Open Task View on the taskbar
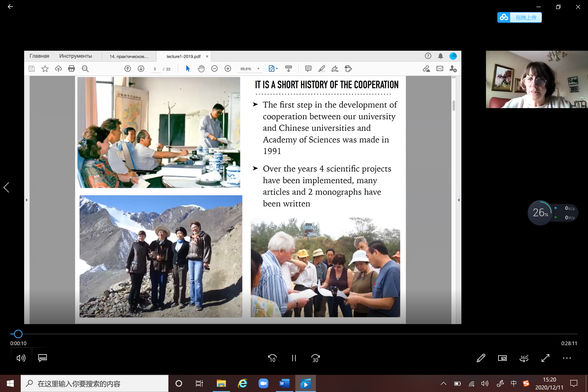Viewport: 588px width, 392px height. tap(199, 383)
